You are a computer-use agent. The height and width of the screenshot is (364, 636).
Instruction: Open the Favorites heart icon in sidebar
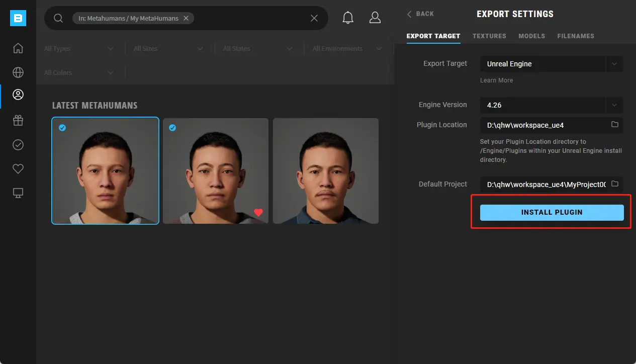coord(18,169)
